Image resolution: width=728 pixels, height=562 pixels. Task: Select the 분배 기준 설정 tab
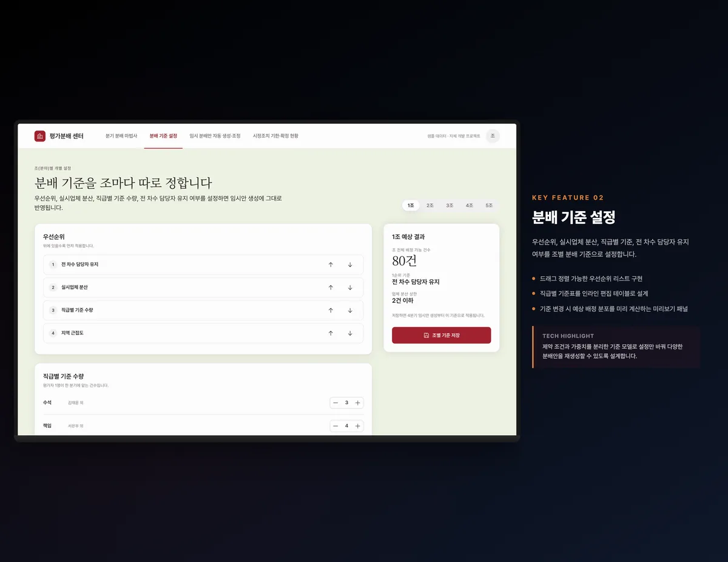(x=163, y=136)
